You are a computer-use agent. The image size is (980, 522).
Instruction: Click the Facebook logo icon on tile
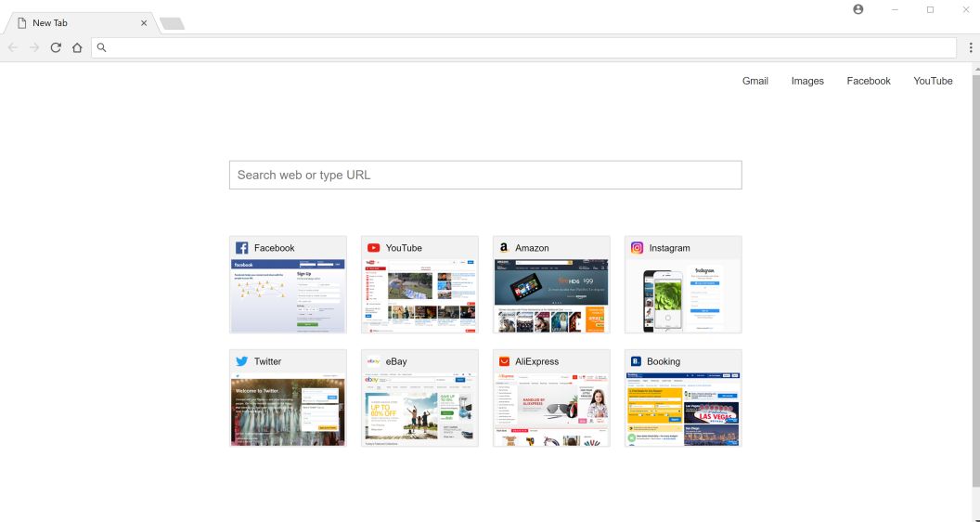[x=242, y=248]
